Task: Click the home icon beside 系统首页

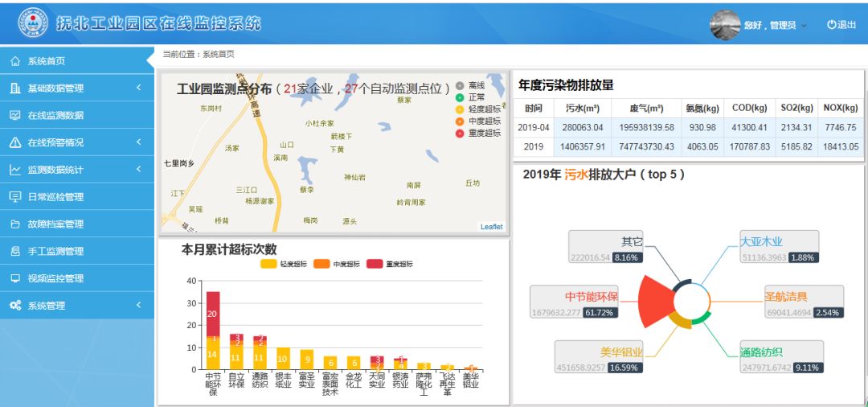Action: click(x=15, y=61)
